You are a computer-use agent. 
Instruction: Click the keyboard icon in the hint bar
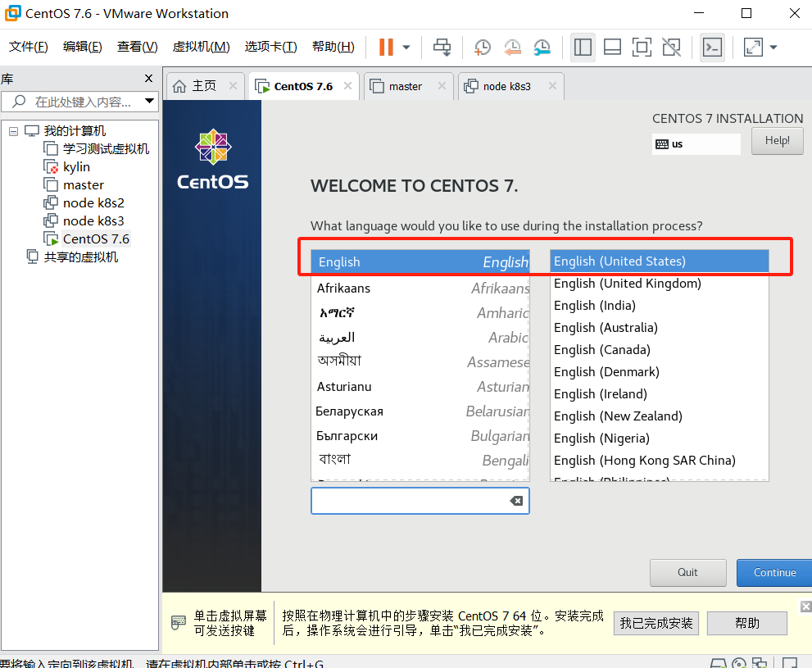click(178, 622)
